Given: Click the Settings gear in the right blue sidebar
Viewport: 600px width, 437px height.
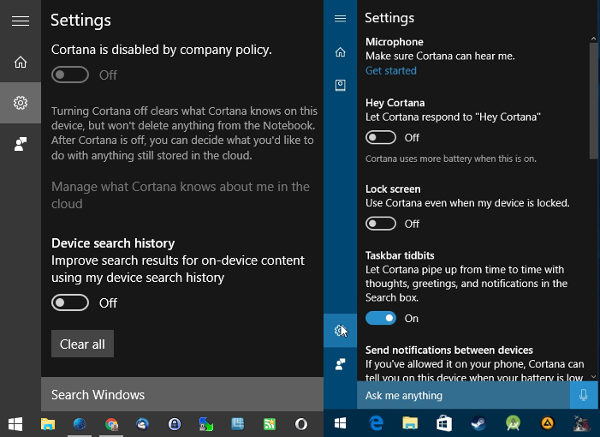Looking at the screenshot, I should point(340,330).
